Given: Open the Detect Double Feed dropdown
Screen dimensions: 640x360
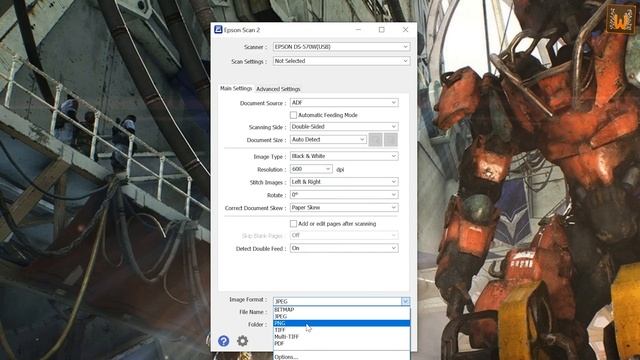Looking at the screenshot, I should click(x=344, y=248).
